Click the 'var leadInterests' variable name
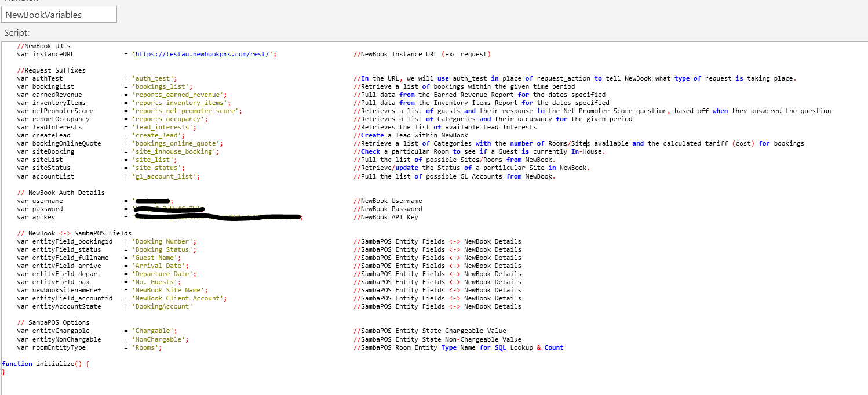 pos(50,127)
